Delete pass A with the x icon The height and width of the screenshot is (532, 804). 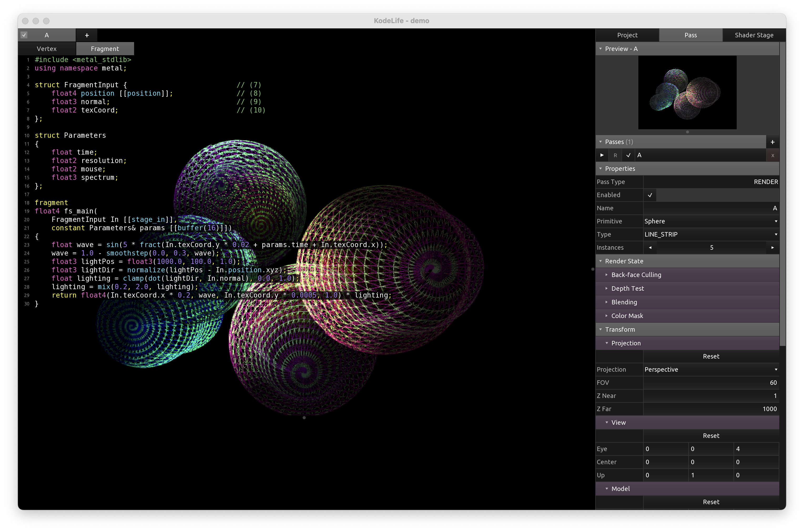[773, 155]
